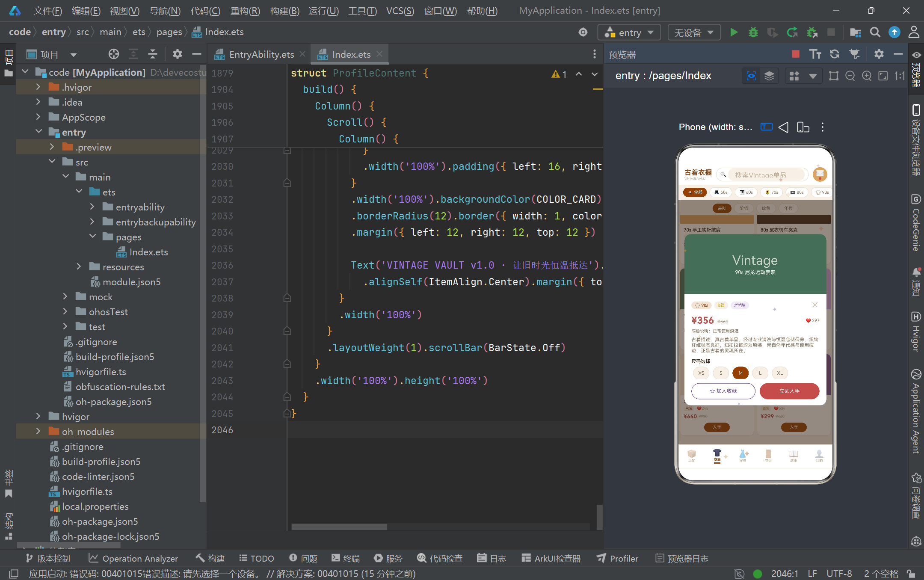
Task: Open the entry run configuration dropdown
Action: click(629, 33)
